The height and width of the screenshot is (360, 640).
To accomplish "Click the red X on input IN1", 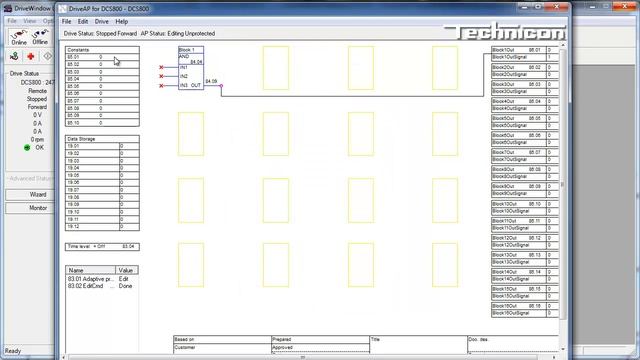I will click(161, 67).
